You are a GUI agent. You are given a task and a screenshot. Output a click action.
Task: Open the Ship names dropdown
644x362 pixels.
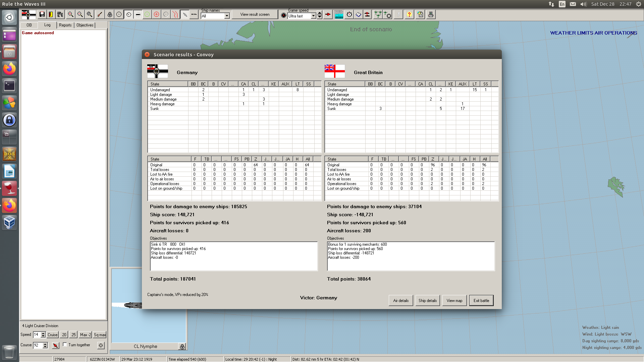[227, 16]
